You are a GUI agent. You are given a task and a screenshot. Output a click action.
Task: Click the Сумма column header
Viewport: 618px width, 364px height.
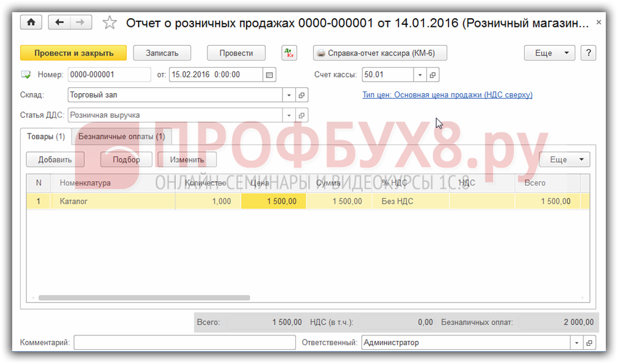coord(339,183)
